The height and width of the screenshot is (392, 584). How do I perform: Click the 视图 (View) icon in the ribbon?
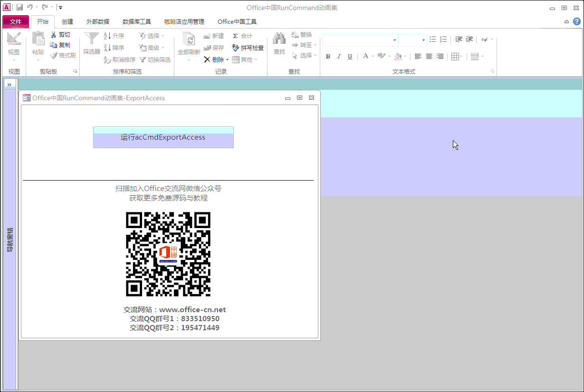[x=14, y=39]
